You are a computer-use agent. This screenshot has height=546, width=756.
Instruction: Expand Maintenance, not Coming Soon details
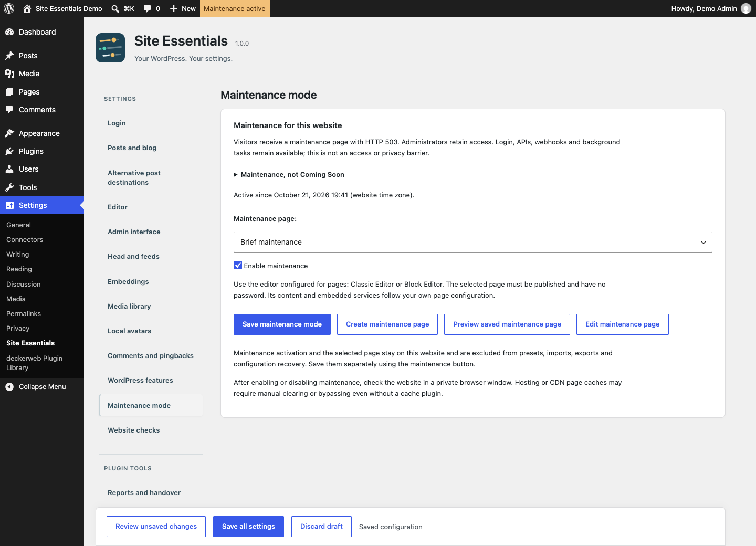point(289,175)
